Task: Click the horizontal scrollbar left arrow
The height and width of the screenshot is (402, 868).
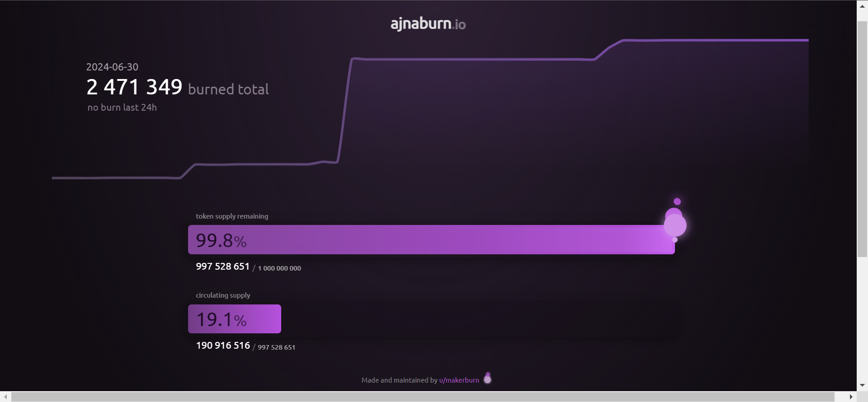Action: click(x=5, y=397)
